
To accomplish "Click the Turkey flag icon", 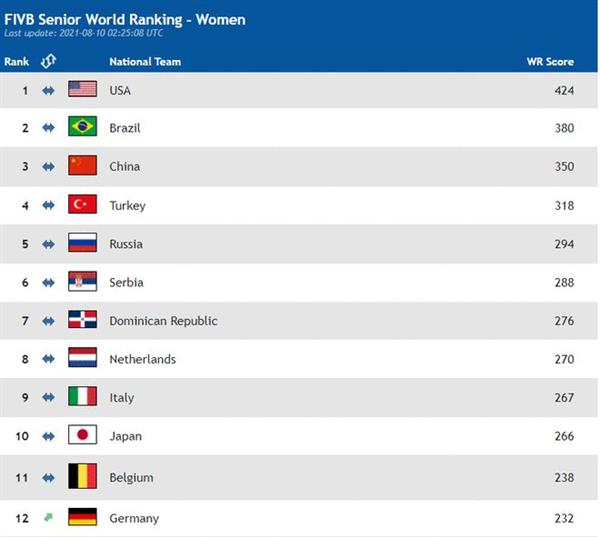I will tap(82, 204).
